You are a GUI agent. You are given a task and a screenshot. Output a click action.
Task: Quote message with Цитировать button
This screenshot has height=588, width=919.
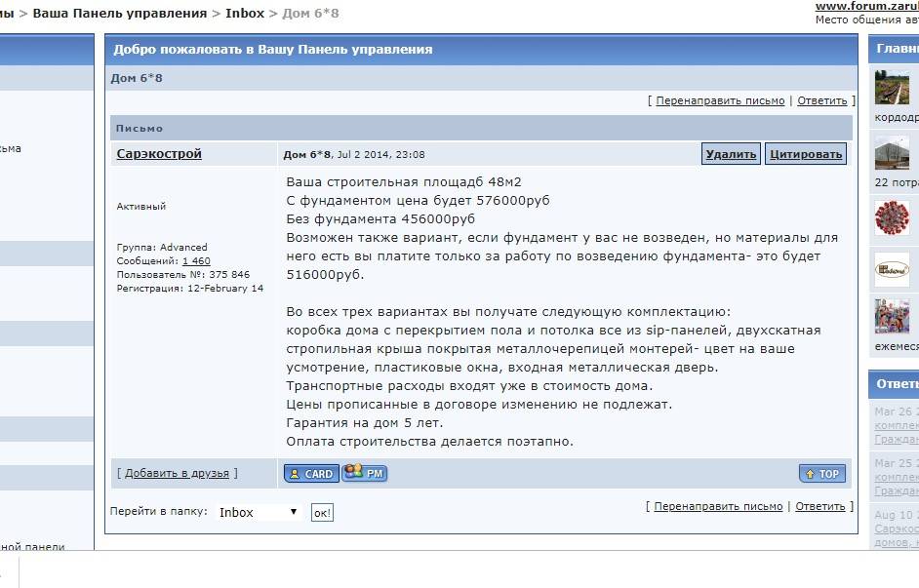805,154
